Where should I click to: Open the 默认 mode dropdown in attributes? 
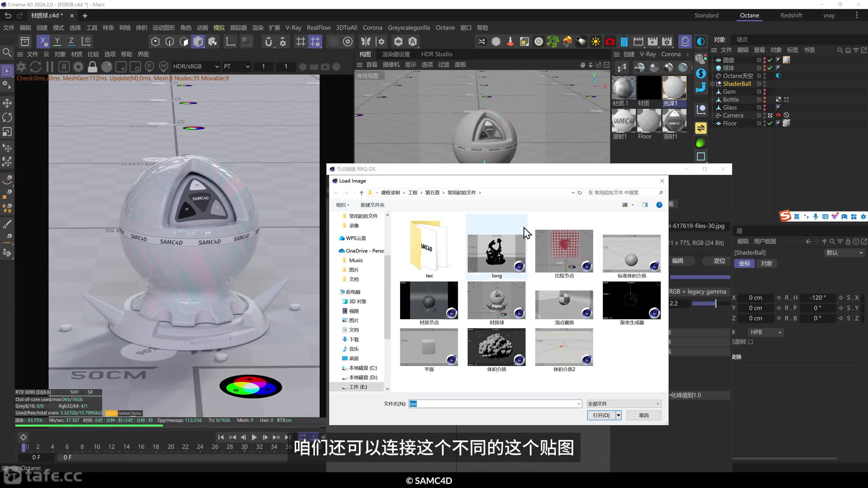coord(844,253)
